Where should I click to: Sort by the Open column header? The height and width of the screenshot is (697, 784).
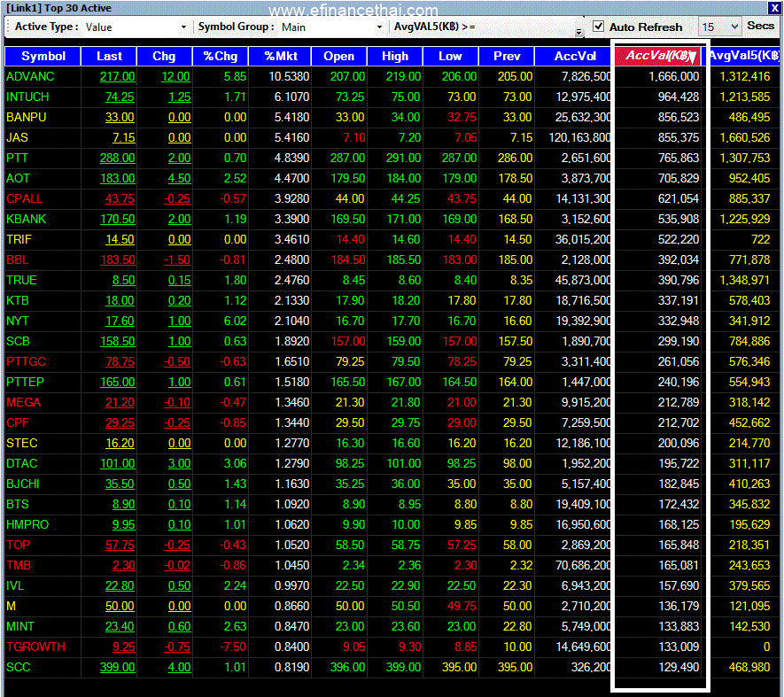point(339,56)
